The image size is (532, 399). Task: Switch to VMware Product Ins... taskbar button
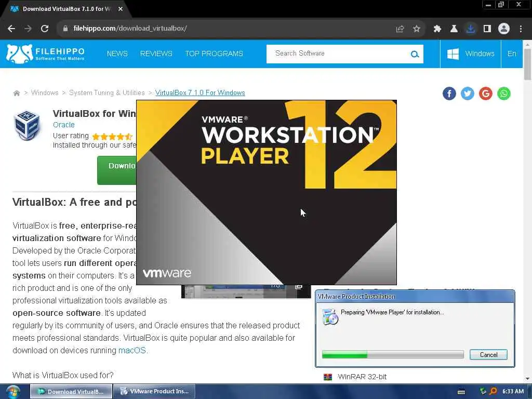(154, 392)
